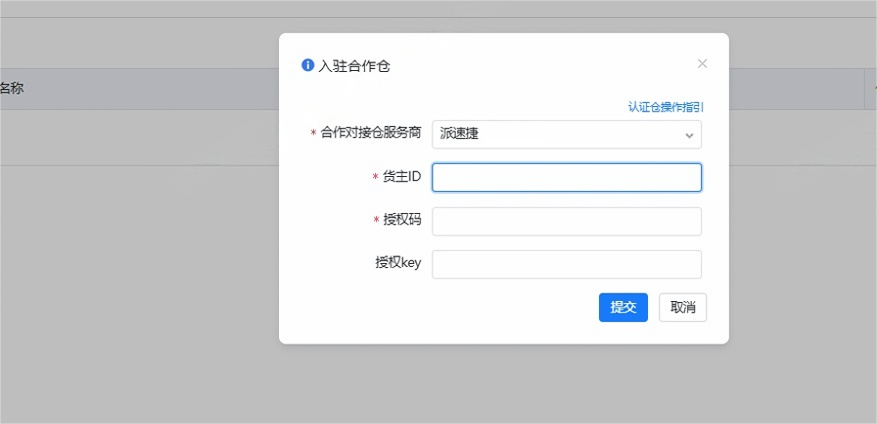Viewport: 877px width, 424px height.
Task: Click the 授权码 field label
Action: point(402,220)
